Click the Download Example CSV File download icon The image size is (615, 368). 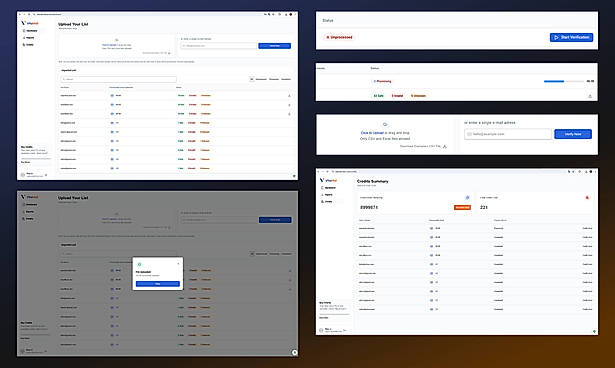tap(444, 146)
